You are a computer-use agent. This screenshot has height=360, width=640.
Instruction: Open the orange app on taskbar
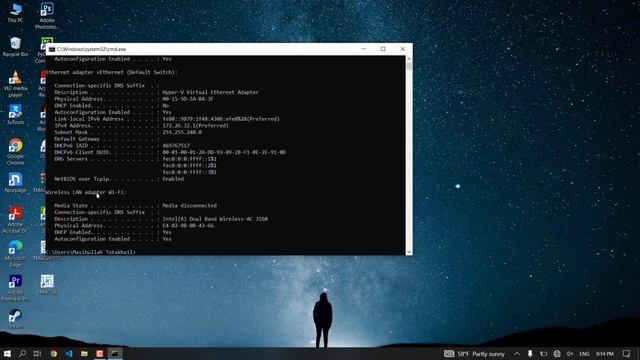[100, 353]
